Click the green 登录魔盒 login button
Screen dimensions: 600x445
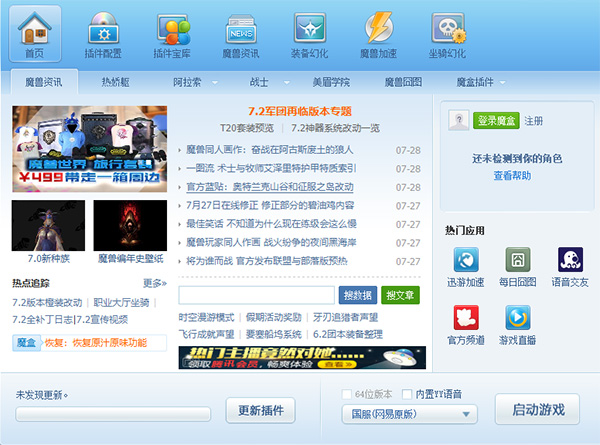[496, 121]
